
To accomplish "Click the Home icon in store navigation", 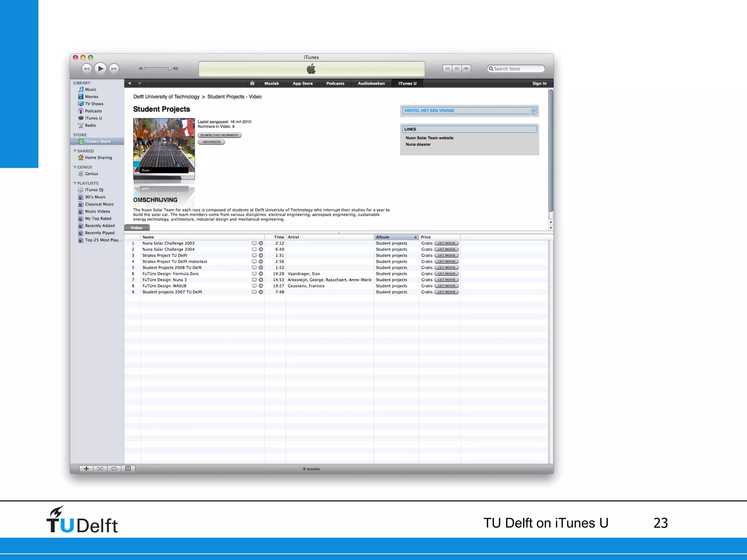I will [252, 83].
